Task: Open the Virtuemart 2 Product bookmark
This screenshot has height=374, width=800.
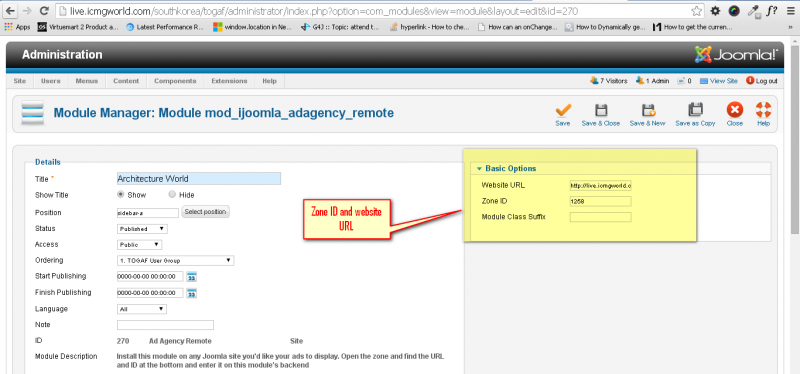Action: (x=79, y=27)
